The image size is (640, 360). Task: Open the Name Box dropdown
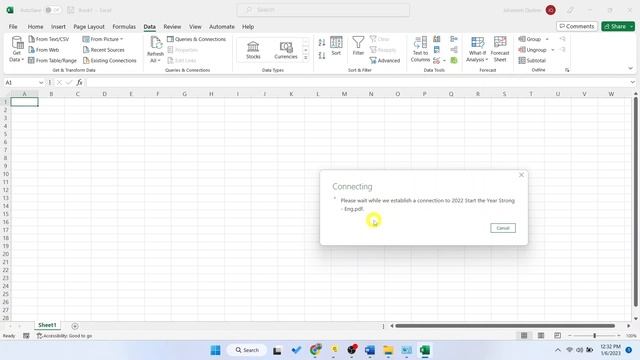tap(41, 82)
